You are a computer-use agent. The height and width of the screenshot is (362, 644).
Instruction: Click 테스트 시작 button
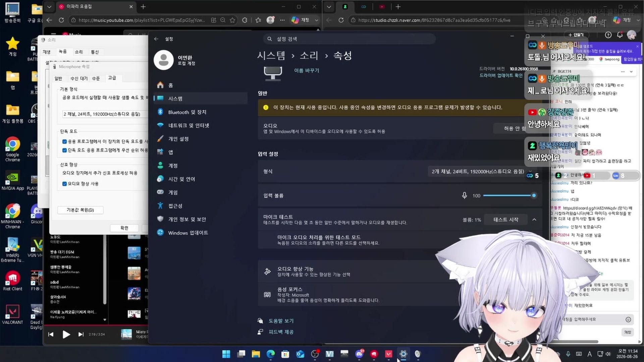(x=505, y=220)
